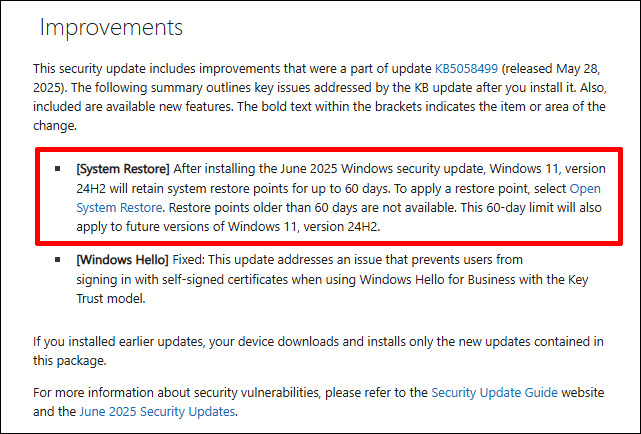Click the word 'change.' ending the intro paragraph
Viewport: 641px width, 434px height.
click(55, 125)
